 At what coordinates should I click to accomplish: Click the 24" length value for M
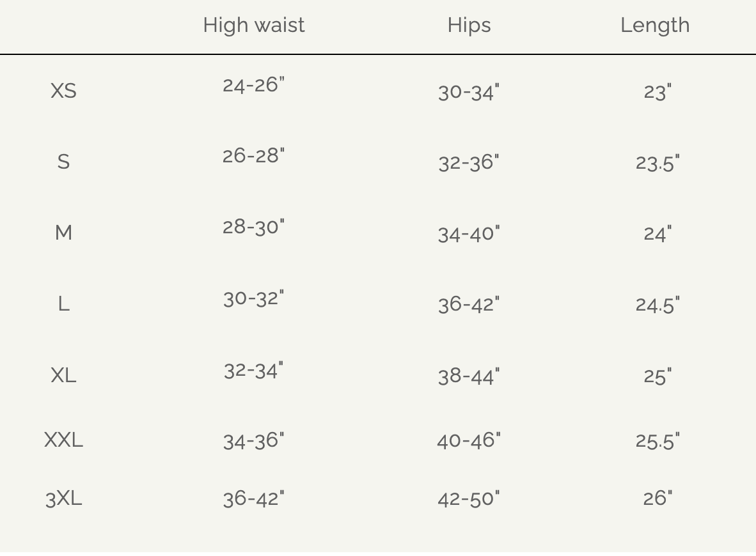point(658,234)
